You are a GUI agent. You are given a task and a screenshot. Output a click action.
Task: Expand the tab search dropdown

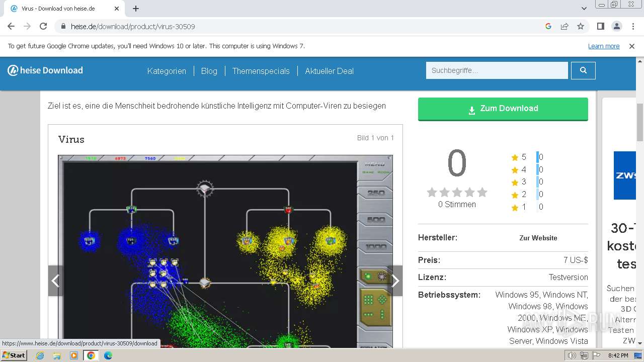584,9
